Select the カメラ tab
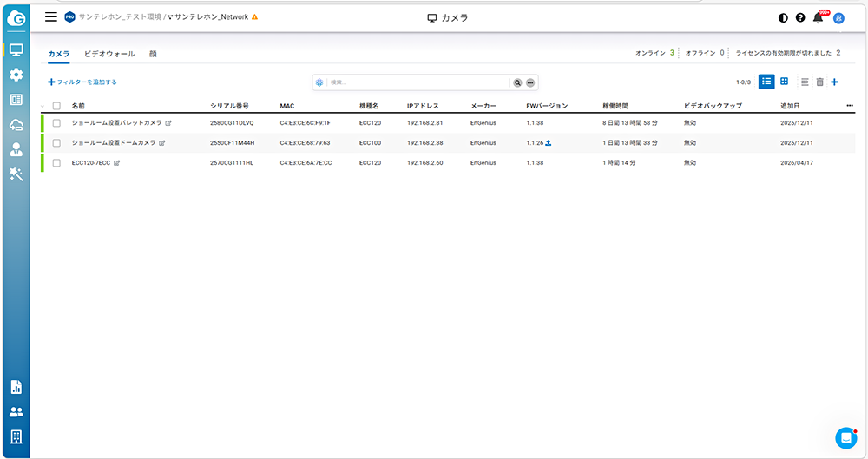Image resolution: width=868 pixels, height=459 pixels. 59,54
